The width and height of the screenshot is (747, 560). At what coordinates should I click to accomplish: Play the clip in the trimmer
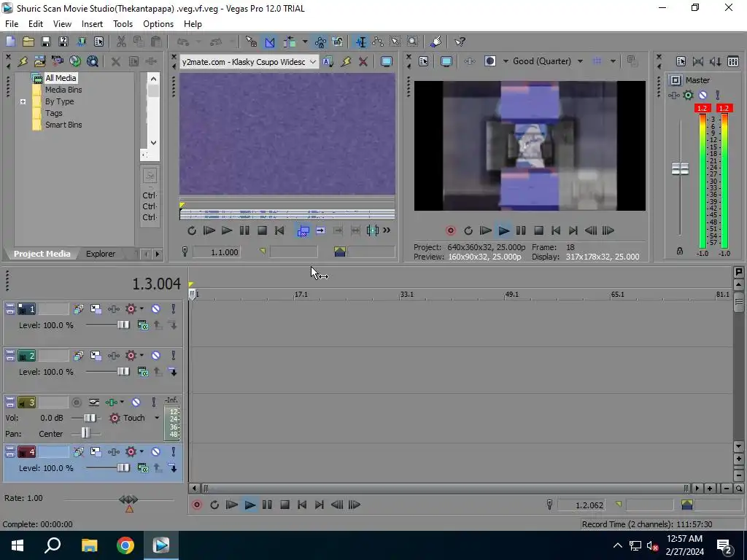point(227,231)
